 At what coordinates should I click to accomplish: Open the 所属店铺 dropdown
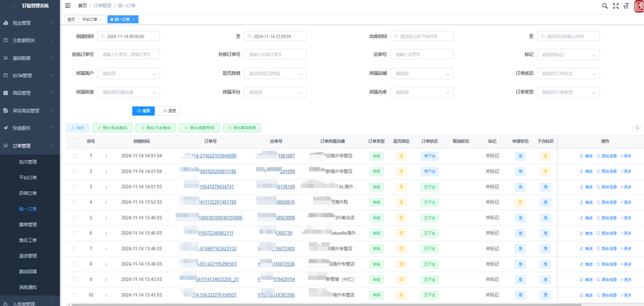pos(422,73)
